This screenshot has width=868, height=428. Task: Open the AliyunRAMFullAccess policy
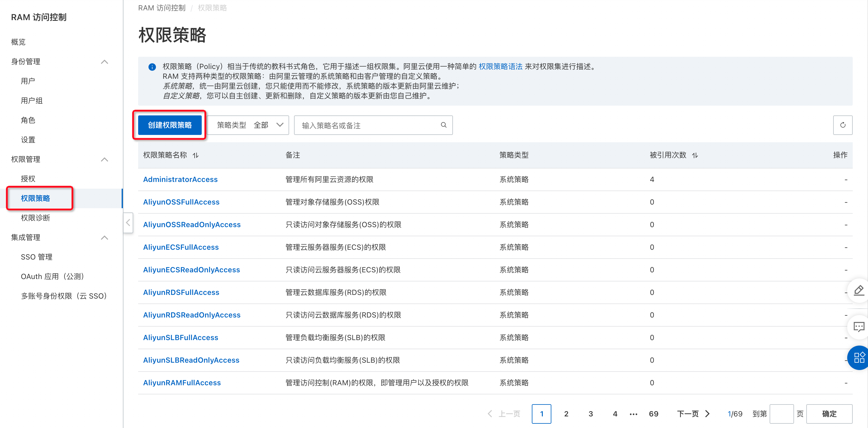(x=182, y=382)
